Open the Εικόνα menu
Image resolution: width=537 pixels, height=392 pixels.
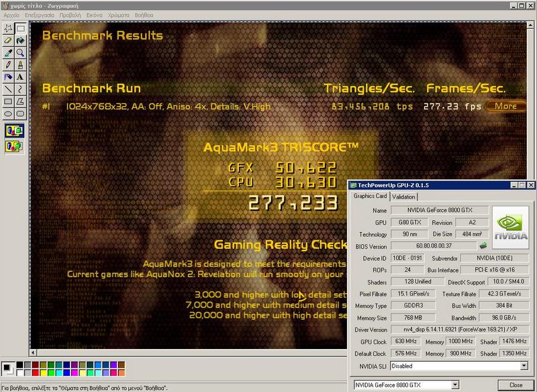94,15
